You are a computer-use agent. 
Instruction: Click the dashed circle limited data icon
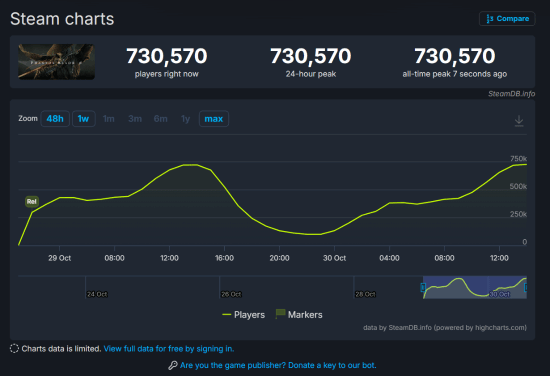coord(14,349)
